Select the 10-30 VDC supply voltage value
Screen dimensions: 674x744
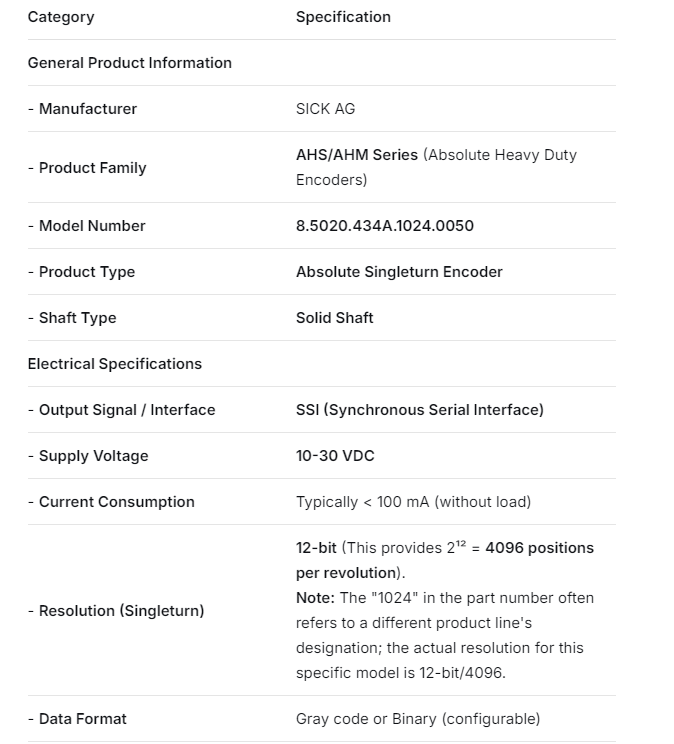(335, 456)
